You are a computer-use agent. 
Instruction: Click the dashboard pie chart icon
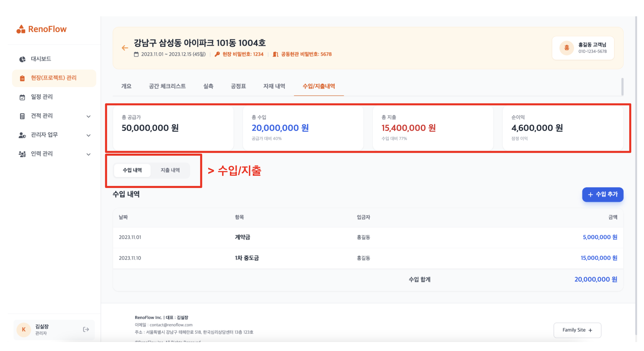(22, 59)
